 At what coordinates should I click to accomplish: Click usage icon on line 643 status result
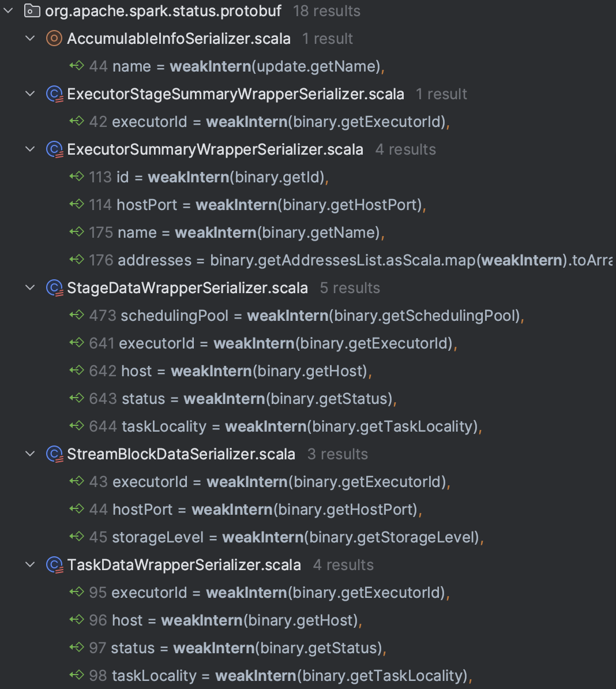pyautogui.click(x=76, y=398)
